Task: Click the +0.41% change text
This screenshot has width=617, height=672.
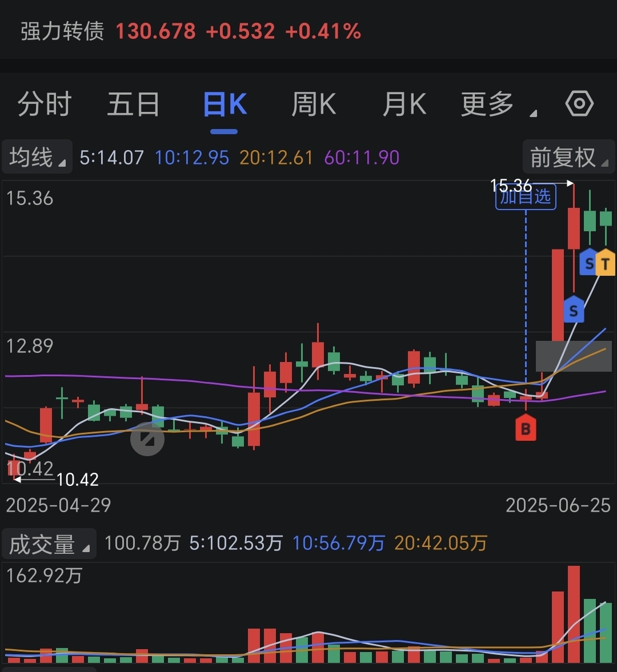Action: tap(323, 31)
